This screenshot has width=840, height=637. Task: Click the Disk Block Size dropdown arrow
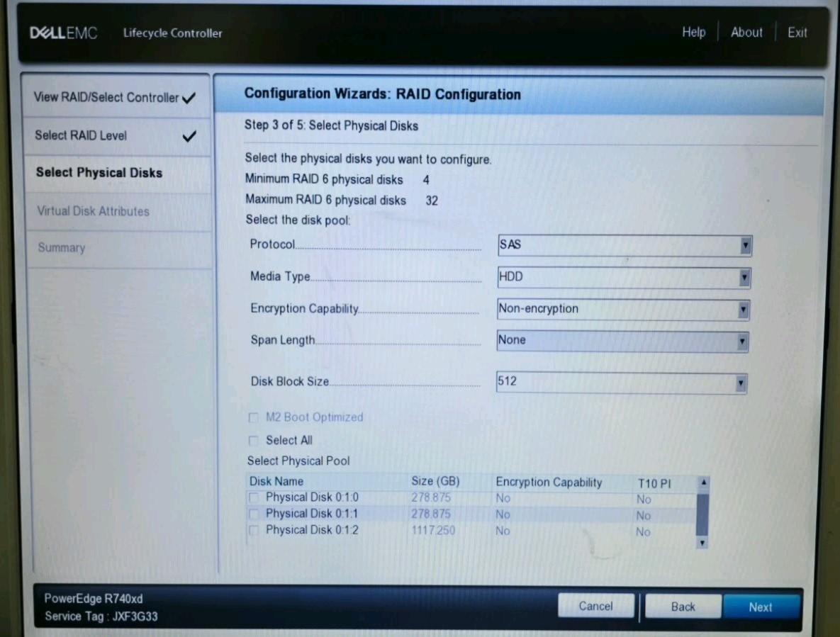[740, 383]
